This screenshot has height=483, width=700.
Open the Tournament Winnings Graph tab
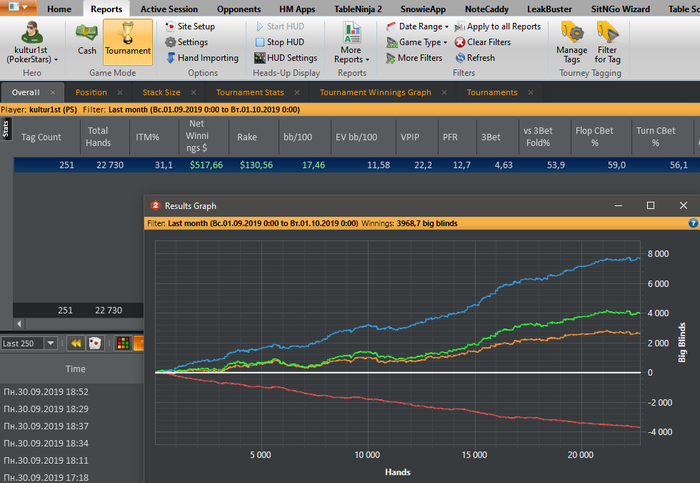pyautogui.click(x=375, y=93)
